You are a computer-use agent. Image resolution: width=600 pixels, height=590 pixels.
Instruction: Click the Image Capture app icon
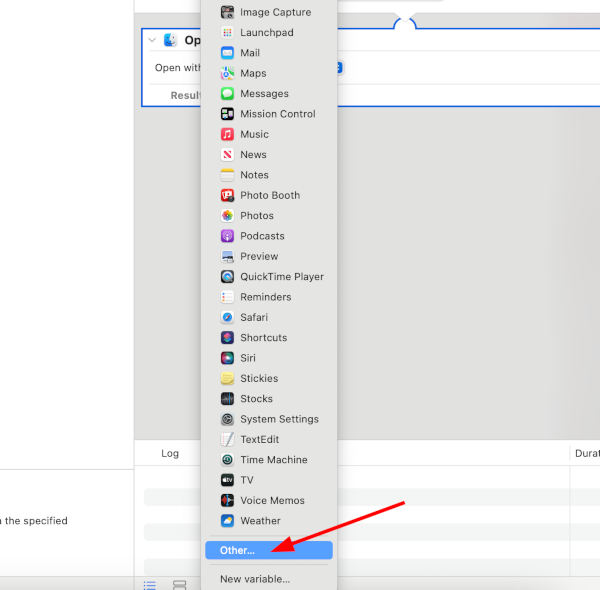(x=228, y=12)
